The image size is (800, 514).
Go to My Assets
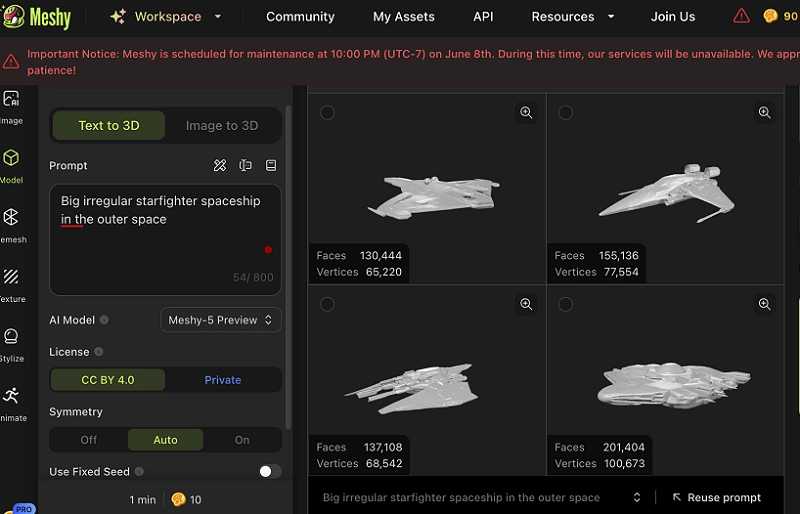pyautogui.click(x=404, y=17)
